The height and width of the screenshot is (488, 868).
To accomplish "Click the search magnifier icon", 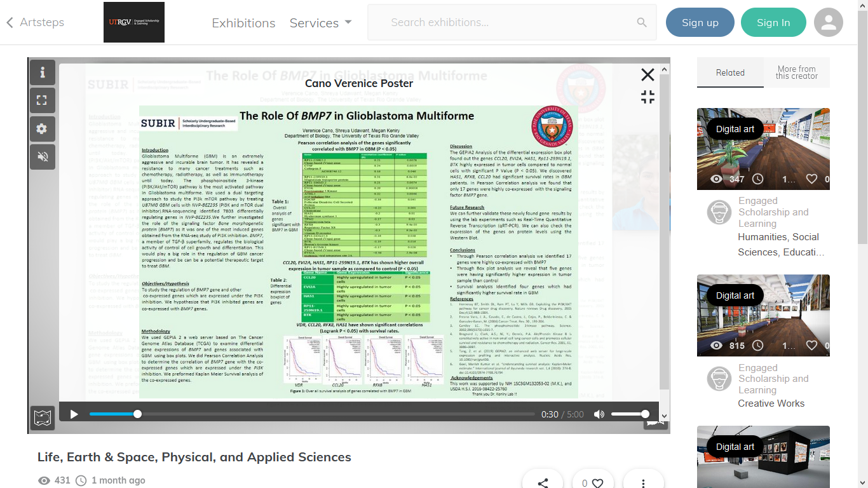I will tap(641, 22).
